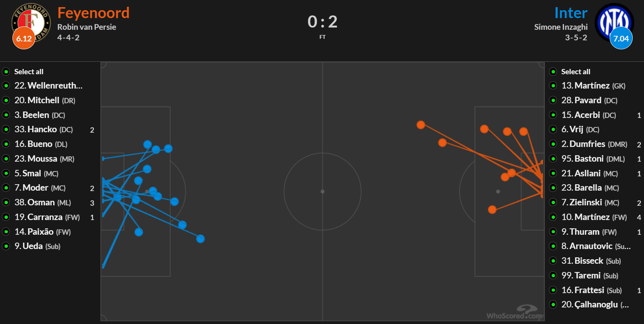Toggle the green dot beside 10. Martínez (FW)

553,217
